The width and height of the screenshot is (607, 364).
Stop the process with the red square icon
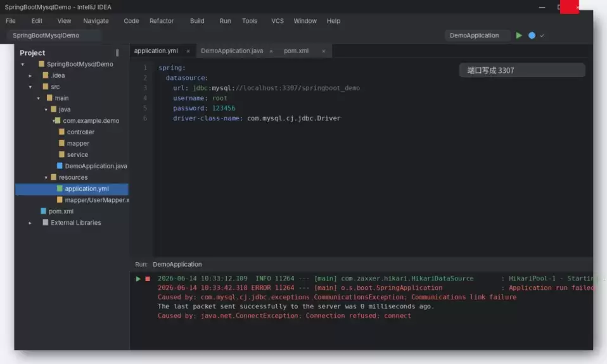pyautogui.click(x=148, y=279)
